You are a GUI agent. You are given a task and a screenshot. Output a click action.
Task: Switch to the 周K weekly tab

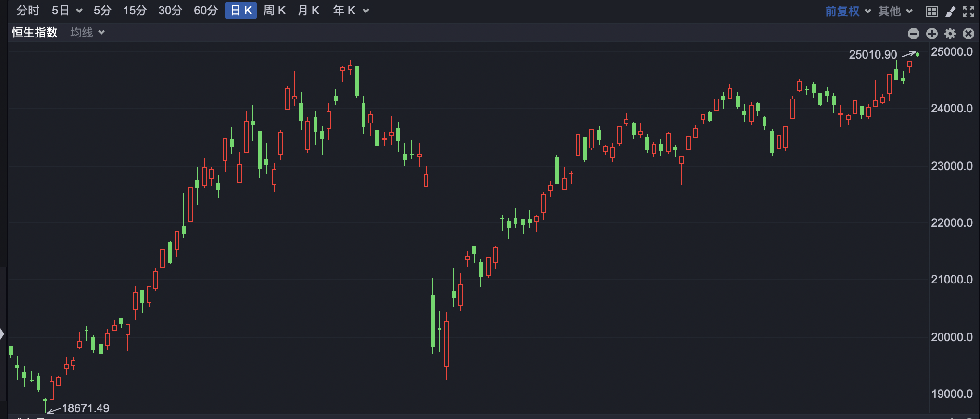point(275,11)
